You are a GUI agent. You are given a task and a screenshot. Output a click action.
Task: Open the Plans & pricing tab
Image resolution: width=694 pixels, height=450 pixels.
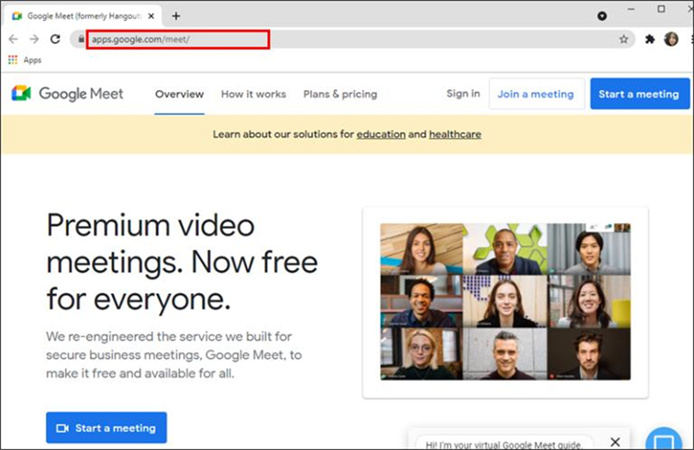pos(340,94)
